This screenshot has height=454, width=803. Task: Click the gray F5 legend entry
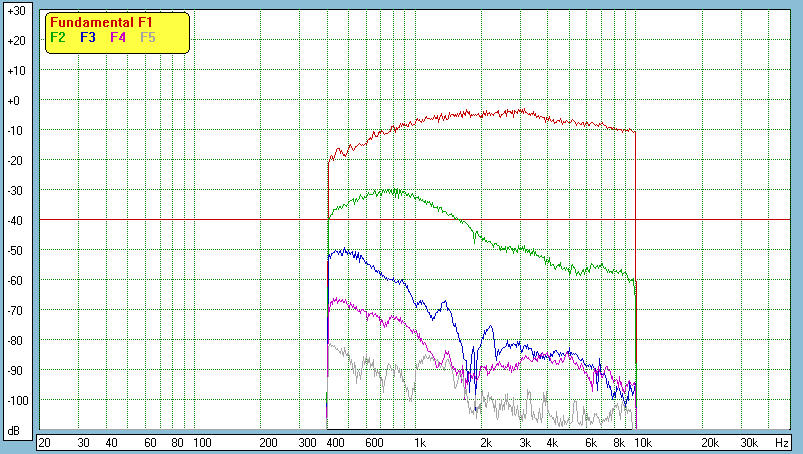coord(148,37)
